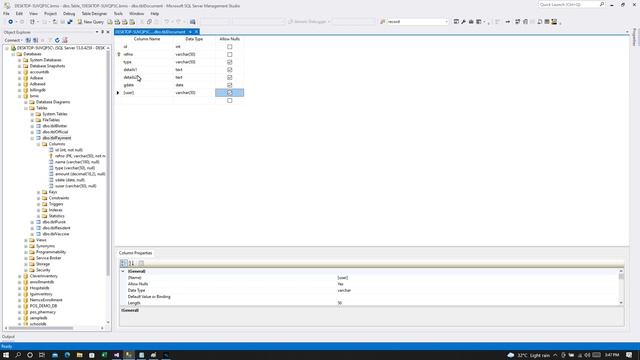Select the dbo.tblDocument designer tab

(151, 32)
